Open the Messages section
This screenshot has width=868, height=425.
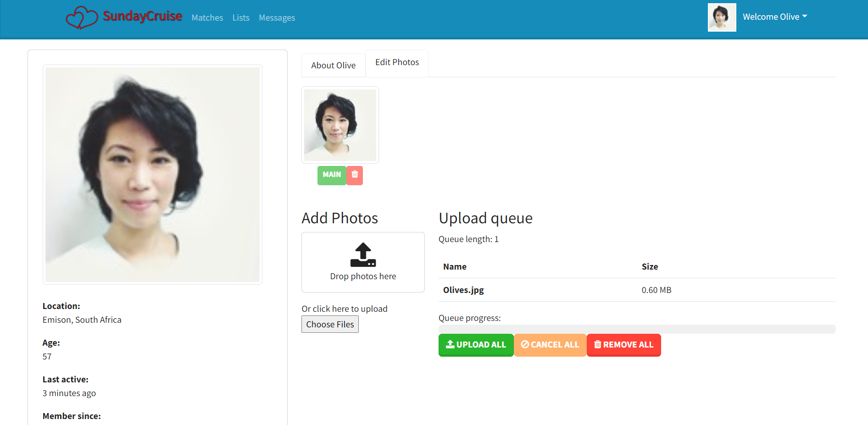point(277,17)
